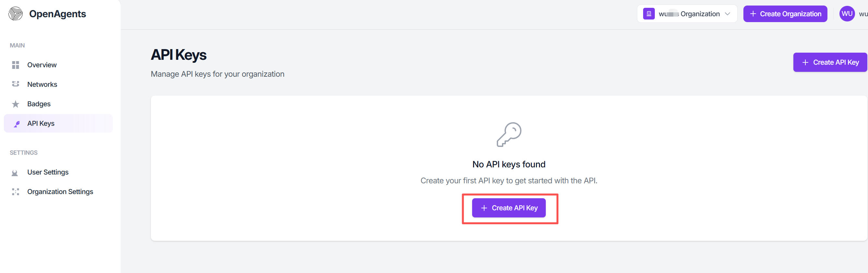Click the large key illustration icon
Image resolution: width=868 pixels, height=273 pixels.
click(509, 134)
